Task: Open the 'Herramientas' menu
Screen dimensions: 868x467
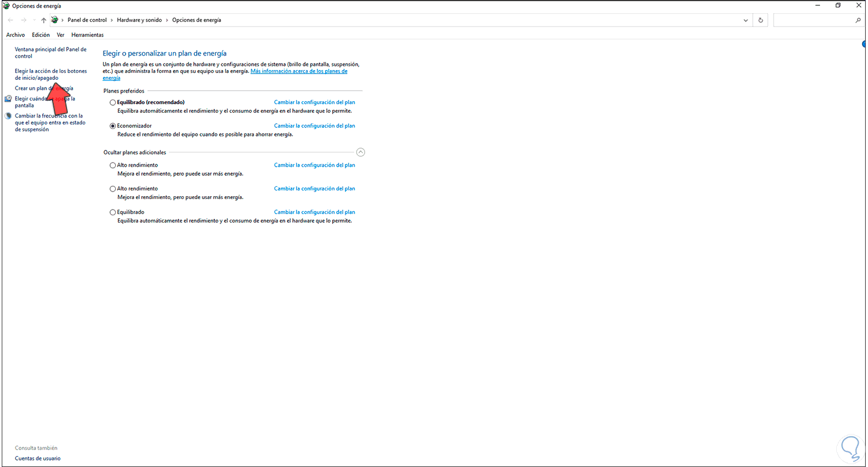Action: (87, 35)
